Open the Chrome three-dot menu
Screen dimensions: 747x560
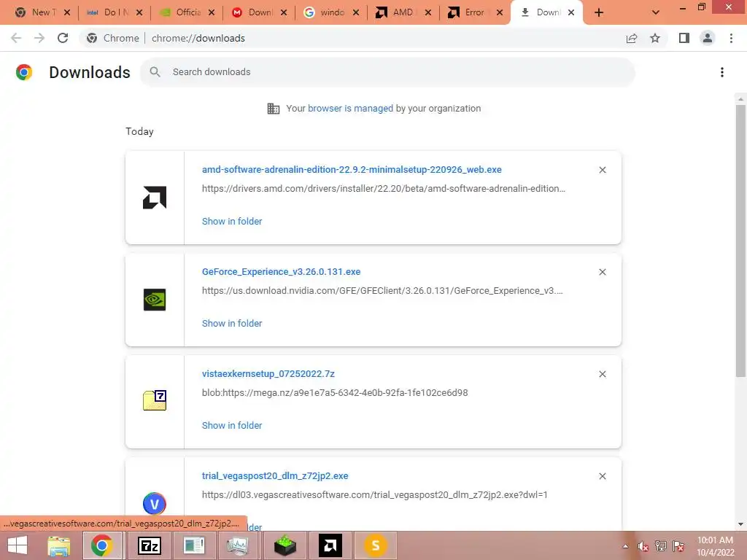731,38
